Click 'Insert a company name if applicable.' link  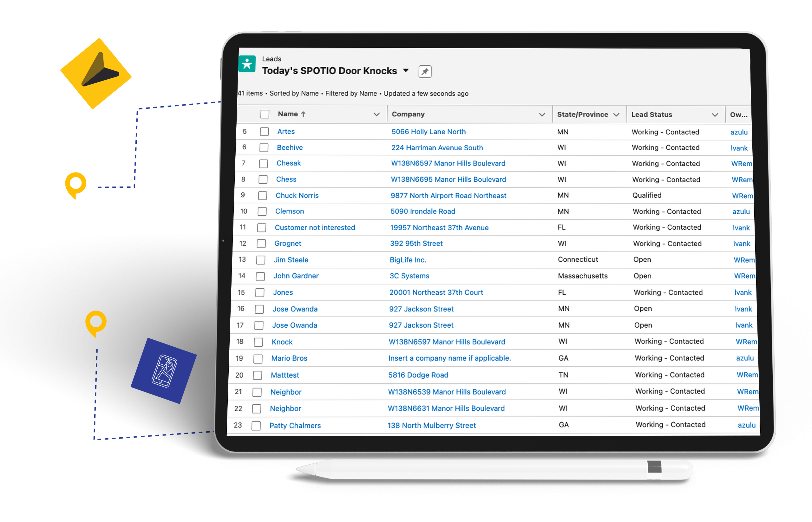pyautogui.click(x=449, y=358)
